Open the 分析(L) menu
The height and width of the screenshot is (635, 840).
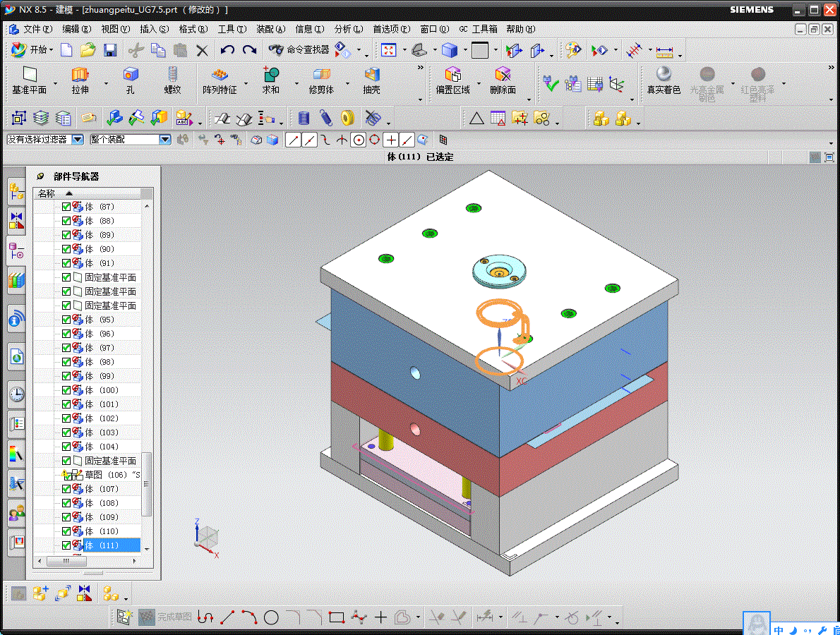[348, 29]
